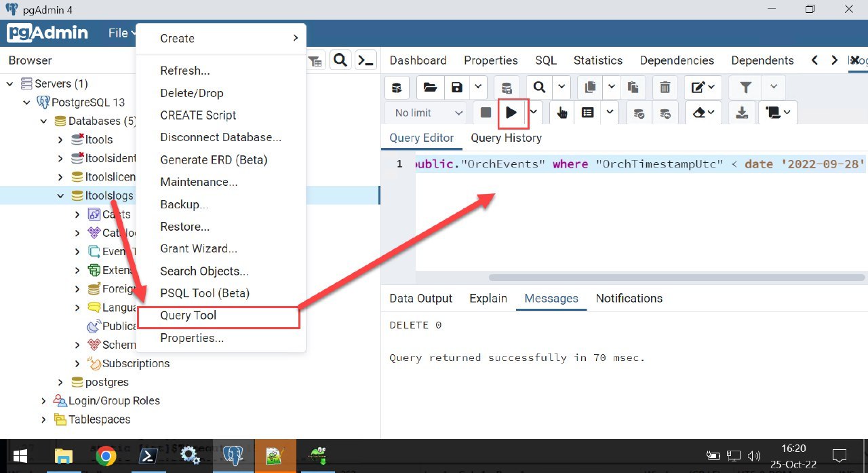Viewport: 868px width, 473px height.
Task: Open the Explain Analyze options dropdown
Action: click(x=610, y=113)
